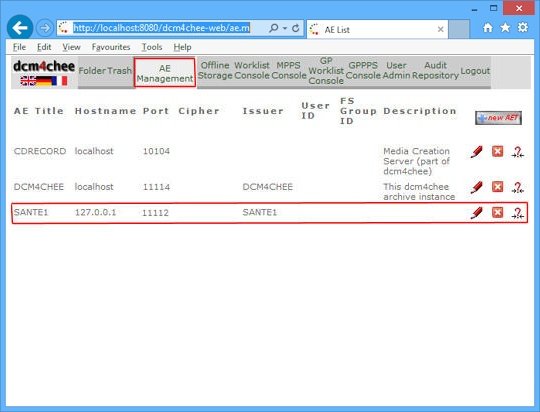Go to the Folder page
This screenshot has width=540, height=412.
coord(93,71)
